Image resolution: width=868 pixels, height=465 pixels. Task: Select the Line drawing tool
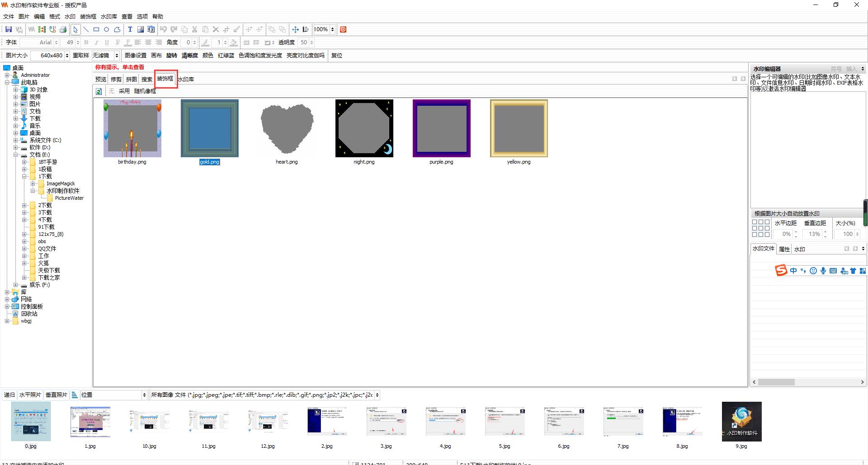click(x=86, y=29)
